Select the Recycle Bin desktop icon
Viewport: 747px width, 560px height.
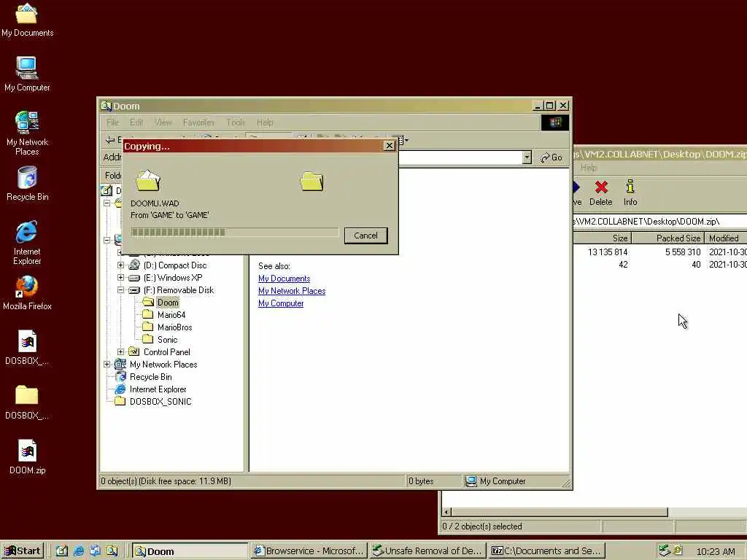pos(27,184)
